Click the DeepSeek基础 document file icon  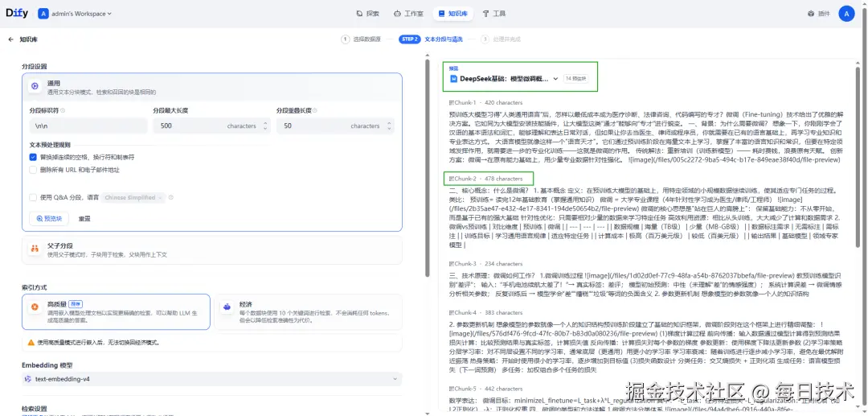tap(454, 79)
